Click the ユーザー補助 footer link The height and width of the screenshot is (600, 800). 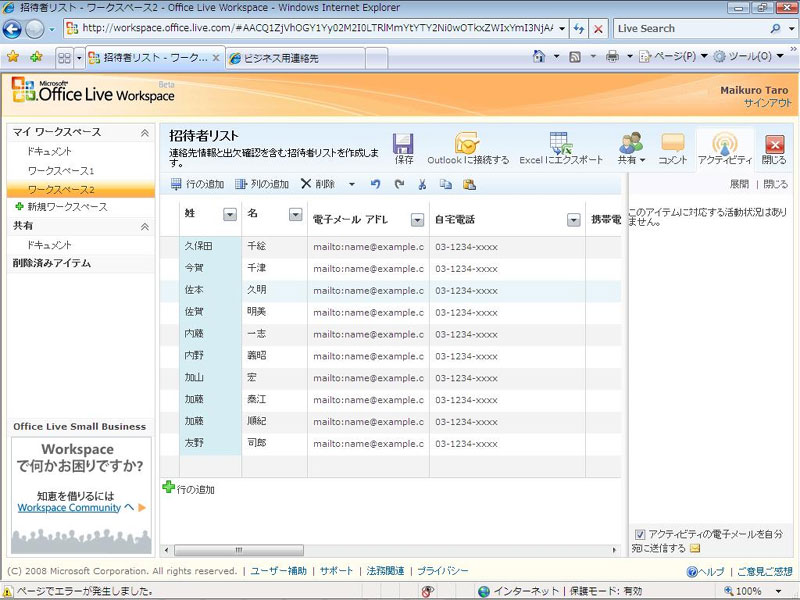click(279, 571)
